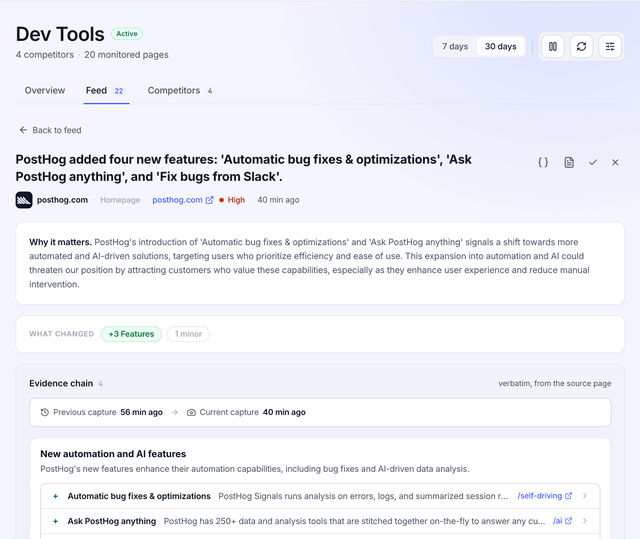Click the '56 min ago' previous capture time
Image resolution: width=640 pixels, height=539 pixels.
click(x=141, y=412)
